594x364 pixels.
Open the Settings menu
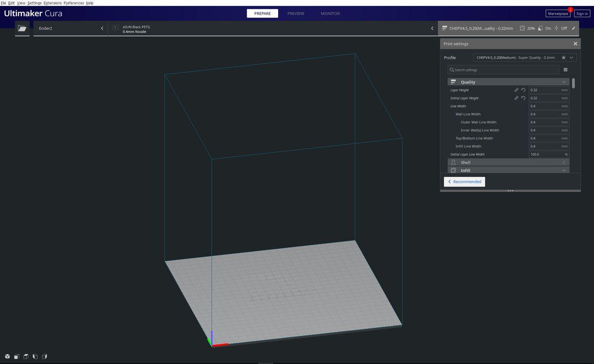point(35,3)
